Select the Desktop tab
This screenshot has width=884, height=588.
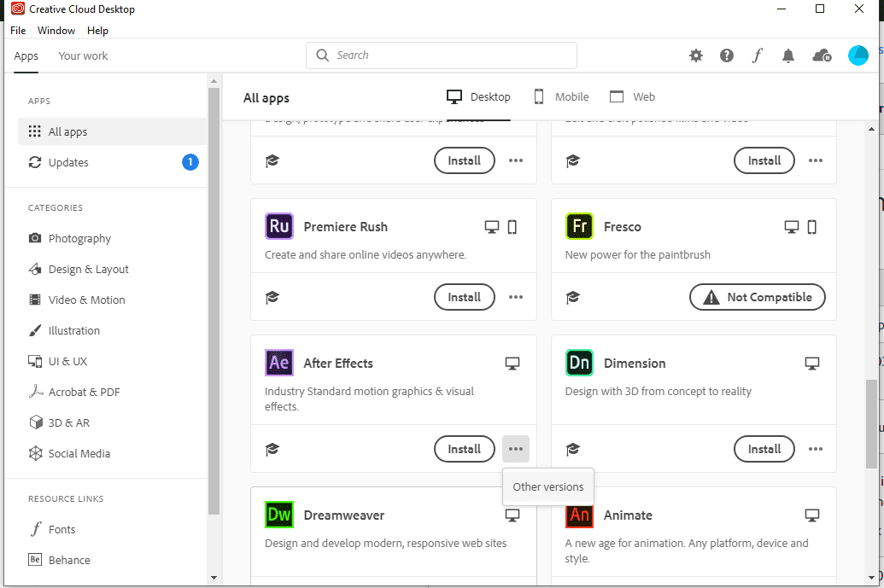[478, 97]
